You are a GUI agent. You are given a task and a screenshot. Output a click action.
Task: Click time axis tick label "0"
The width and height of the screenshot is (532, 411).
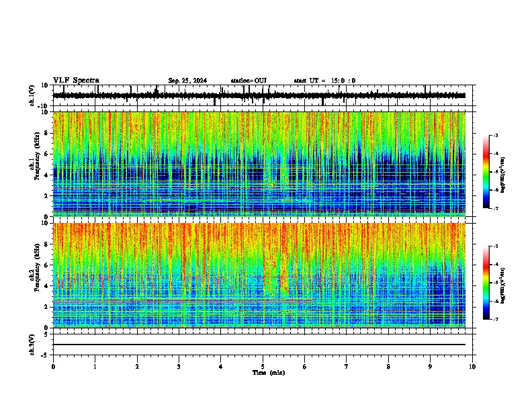click(53, 367)
